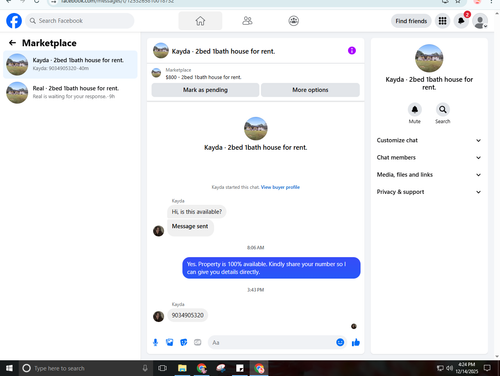Viewport: 500px width, 376px height.
Task: Open the Windows Start menu
Action: (x=9, y=368)
